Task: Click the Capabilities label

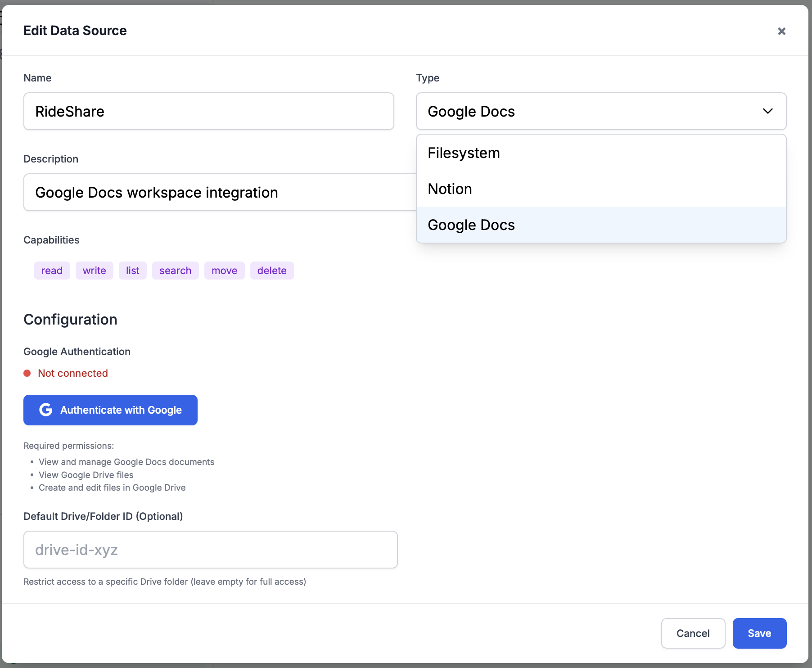Action: tap(51, 240)
